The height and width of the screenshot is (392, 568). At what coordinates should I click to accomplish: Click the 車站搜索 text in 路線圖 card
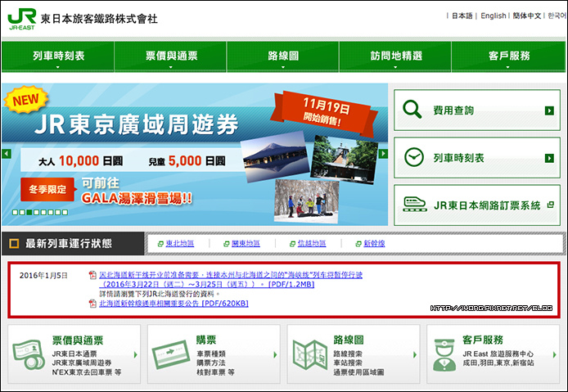pos(348,363)
